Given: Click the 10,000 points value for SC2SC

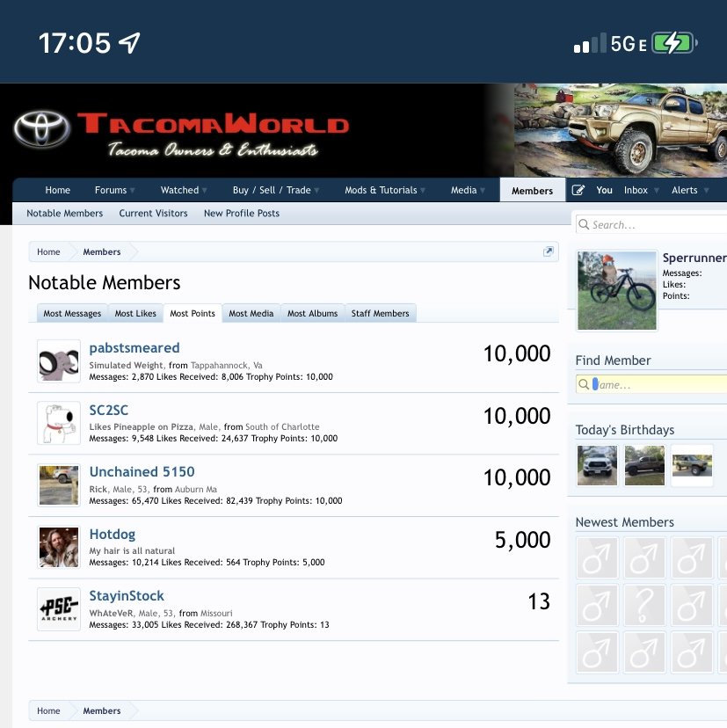Looking at the screenshot, I should coord(517,416).
